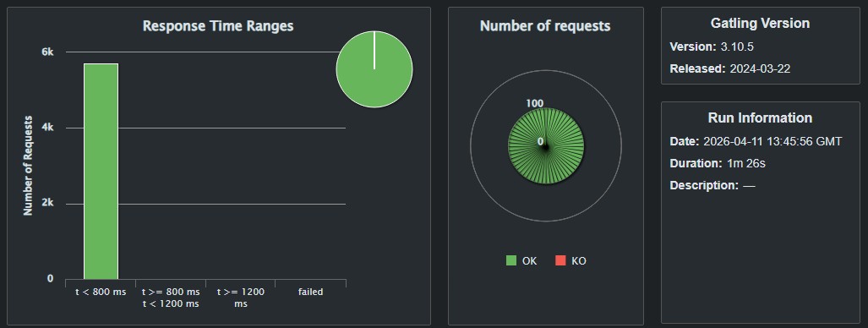Click the Description label

pyautogui.click(x=704, y=186)
